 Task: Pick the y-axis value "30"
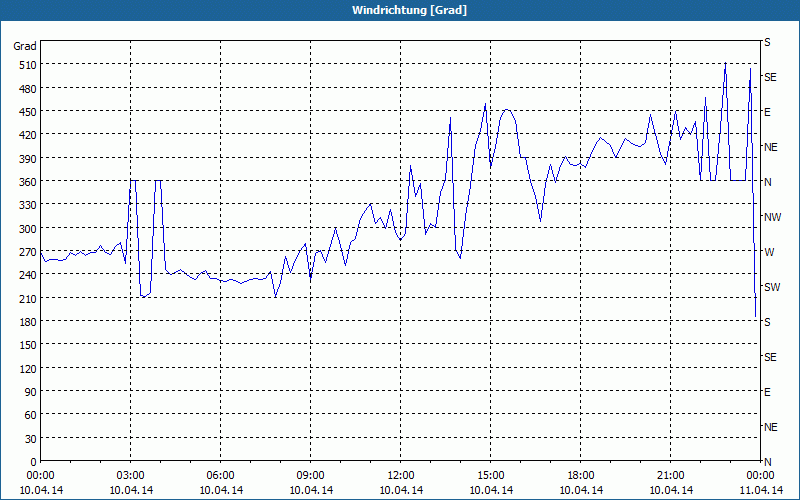[x=31, y=439]
